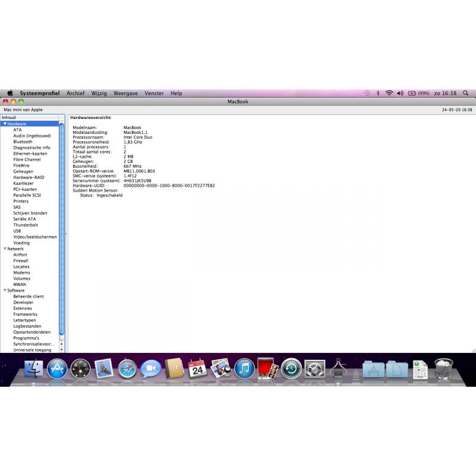Open the Apple menu
This screenshot has height=476, width=476.
tap(10, 93)
